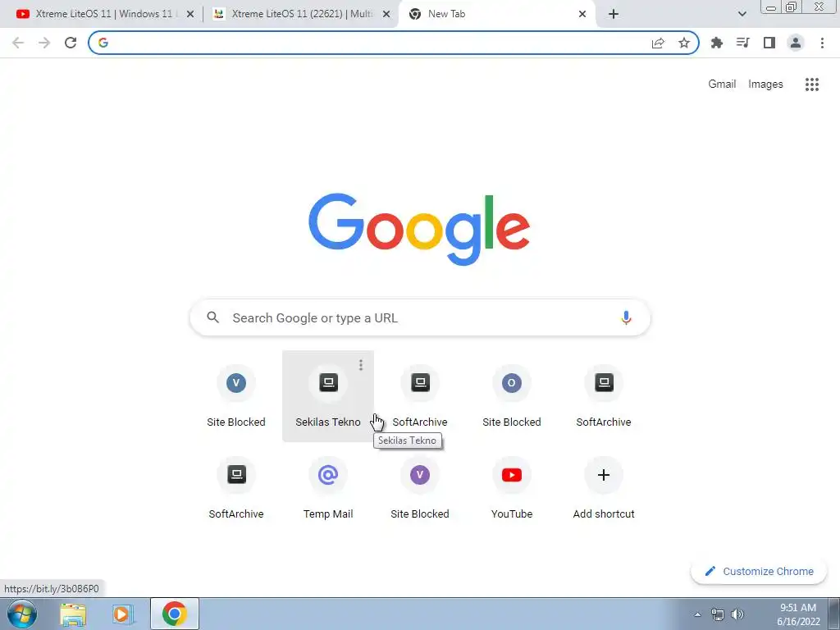Click the Search Google or type a URL box
Viewport: 840px width, 630px height.
420,317
